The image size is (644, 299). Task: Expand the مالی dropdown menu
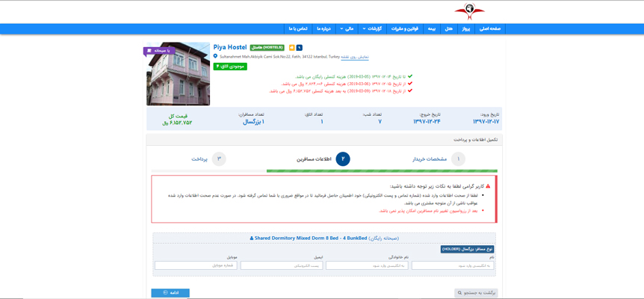(347, 28)
